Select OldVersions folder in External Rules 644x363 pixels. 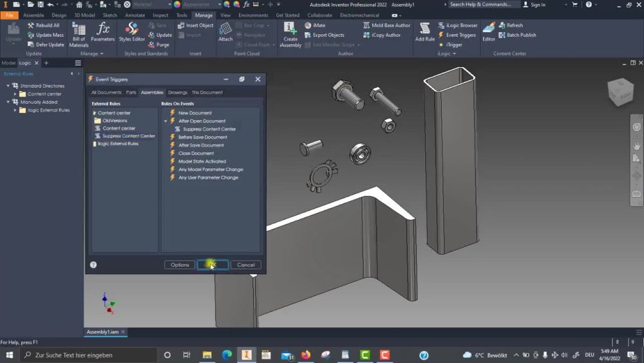click(115, 121)
